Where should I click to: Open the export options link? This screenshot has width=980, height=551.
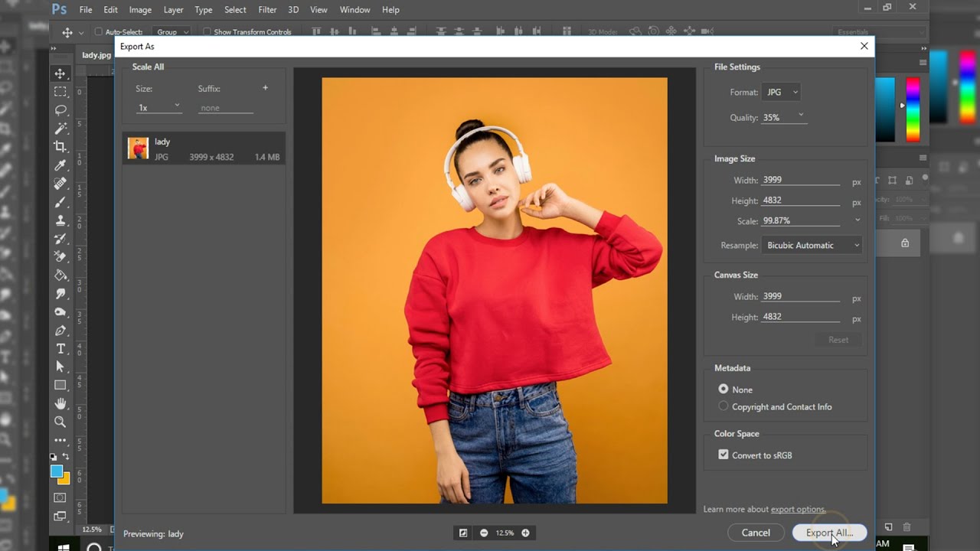tap(798, 509)
